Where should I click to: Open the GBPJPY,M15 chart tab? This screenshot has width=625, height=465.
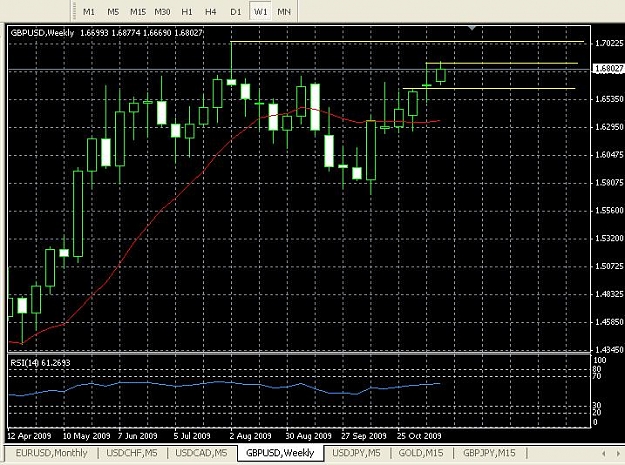(x=489, y=453)
